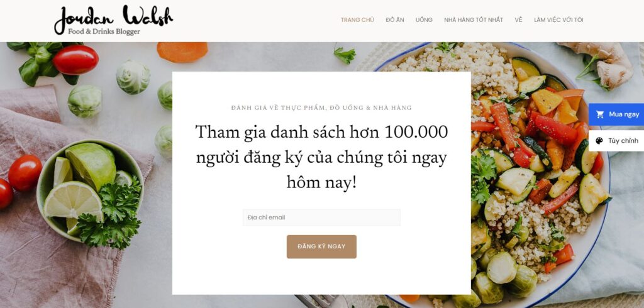Click the Tùy chỉnh customize button

point(616,141)
